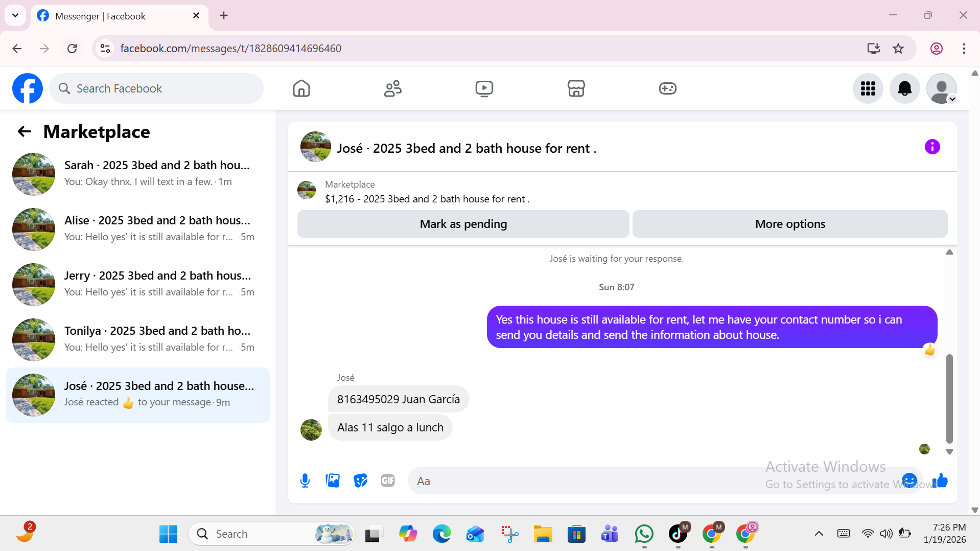This screenshot has height=551, width=980.
Task: Click José's chat header name
Action: pyautogui.click(x=466, y=148)
